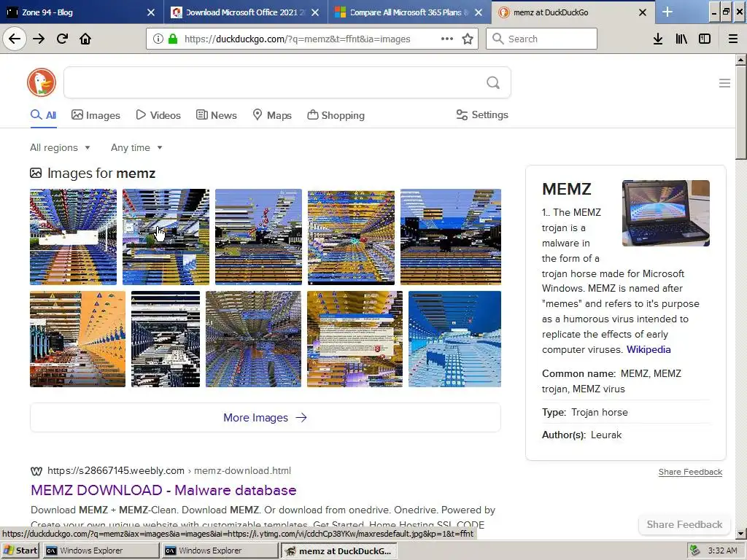747x560 pixels.
Task: Switch to Download Microsoft Office 2021 tab
Action: pyautogui.click(x=245, y=12)
